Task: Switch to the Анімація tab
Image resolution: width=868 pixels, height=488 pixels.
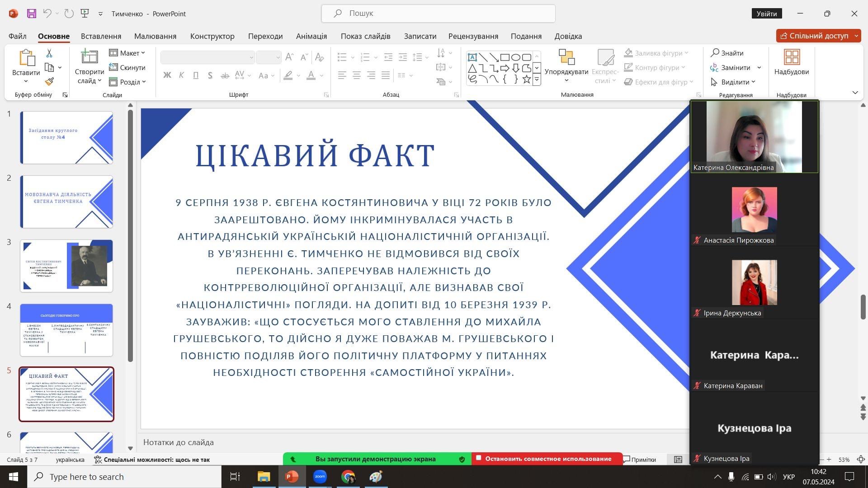Action: pos(311,36)
